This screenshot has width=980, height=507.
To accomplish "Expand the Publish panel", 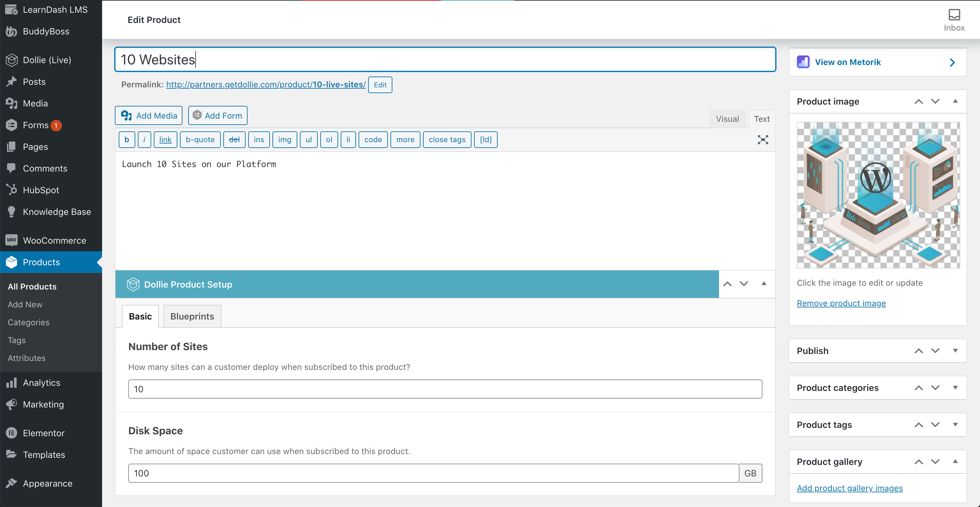I will 956,350.
